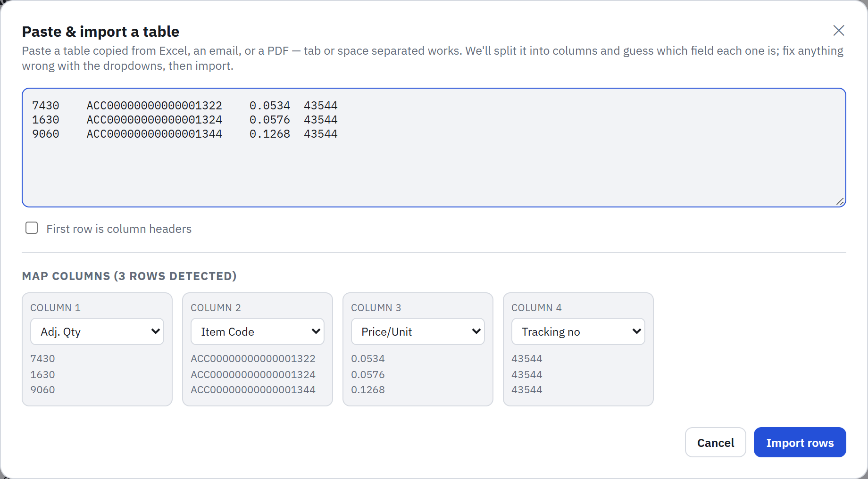Click the Import rows button
The width and height of the screenshot is (868, 479).
pyautogui.click(x=800, y=442)
